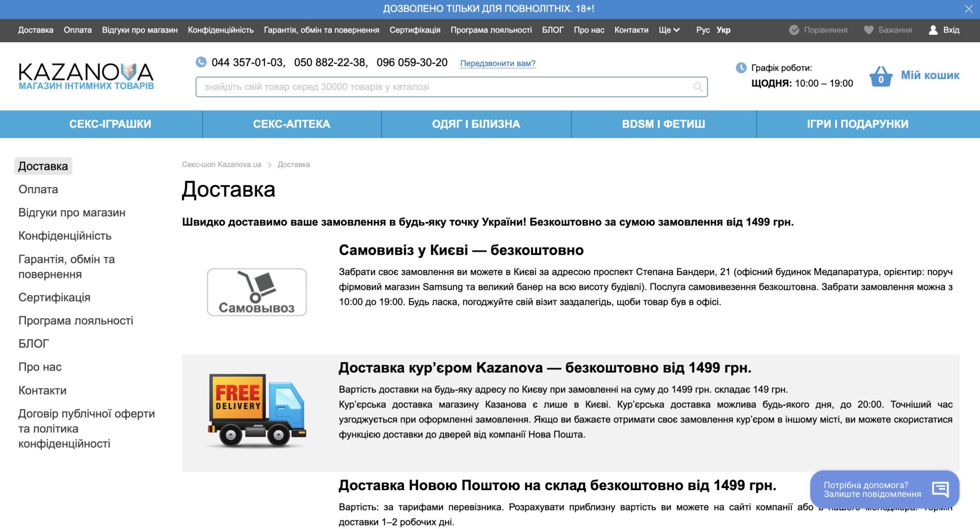
Task: Select Оплата in the left sidebar
Action: 38,189
